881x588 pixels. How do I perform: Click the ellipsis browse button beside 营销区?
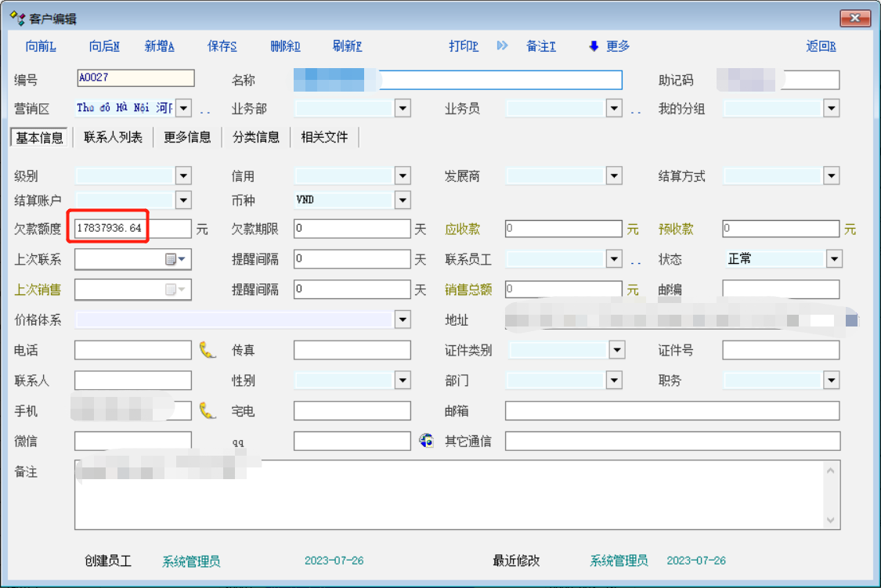click(x=205, y=110)
